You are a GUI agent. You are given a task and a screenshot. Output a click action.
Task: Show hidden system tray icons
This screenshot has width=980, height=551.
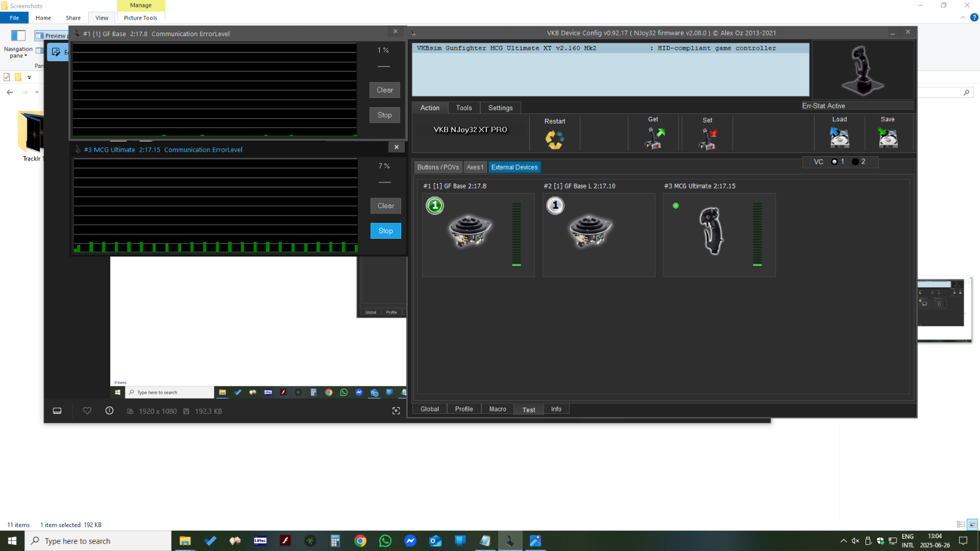tap(843, 541)
